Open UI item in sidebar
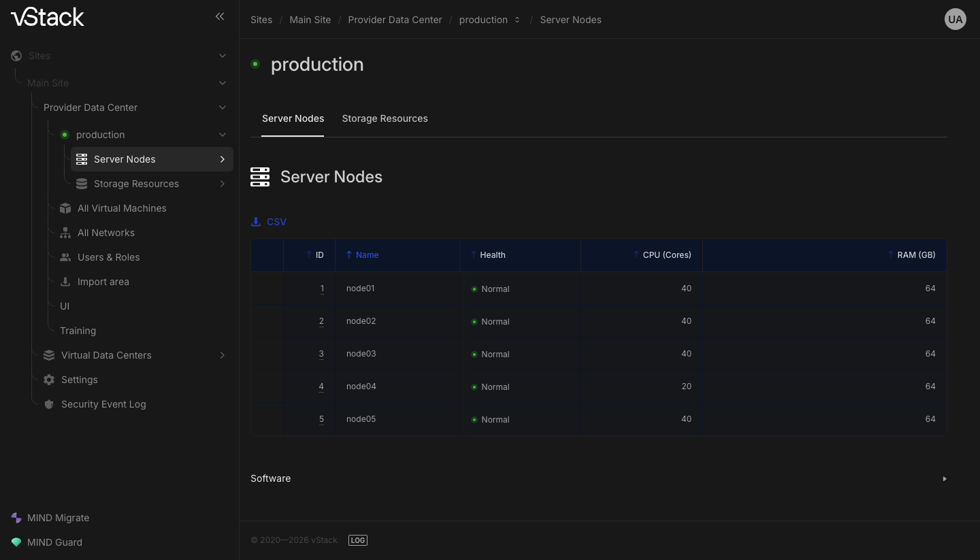The width and height of the screenshot is (980, 560). 65,306
